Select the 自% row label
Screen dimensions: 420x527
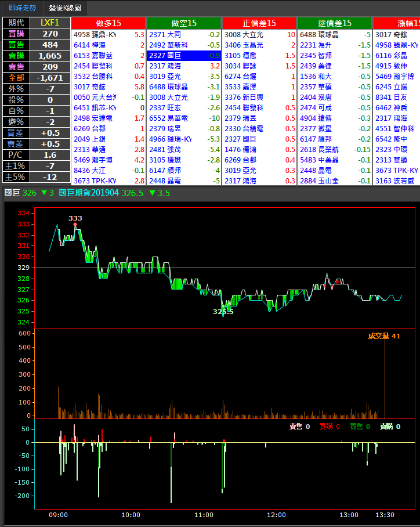click(16, 111)
